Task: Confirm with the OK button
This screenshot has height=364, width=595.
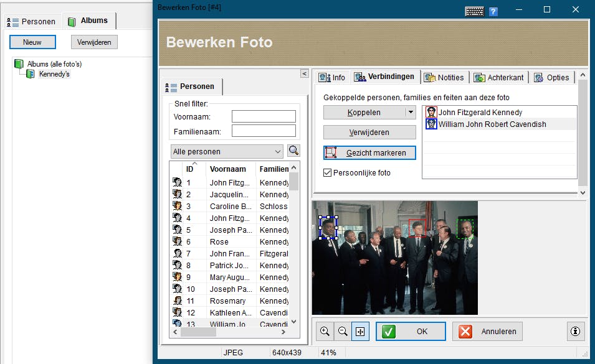Action: (x=411, y=332)
